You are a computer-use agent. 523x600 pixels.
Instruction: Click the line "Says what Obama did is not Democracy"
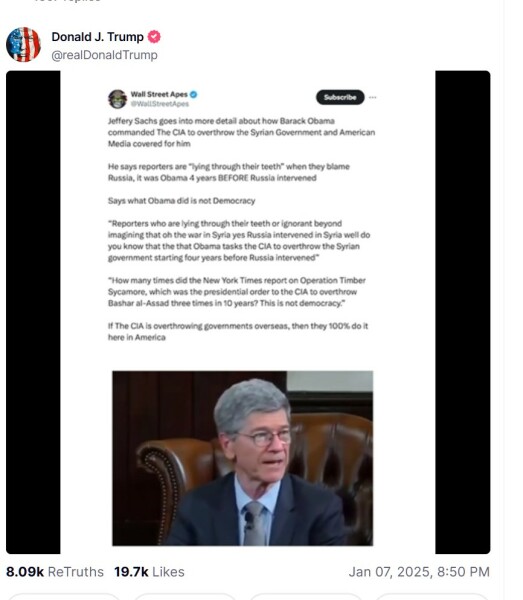point(181,201)
